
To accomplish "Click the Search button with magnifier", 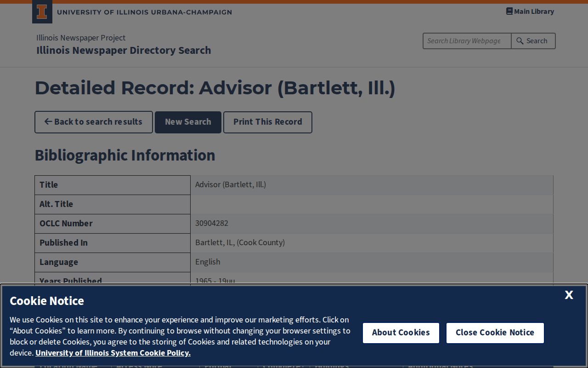I will (x=533, y=41).
